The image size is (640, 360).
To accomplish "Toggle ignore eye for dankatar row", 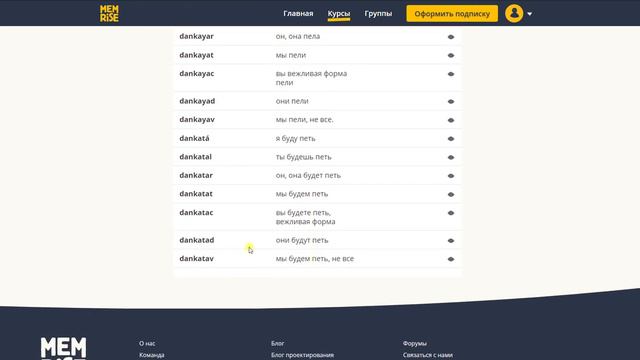I will (x=451, y=176).
